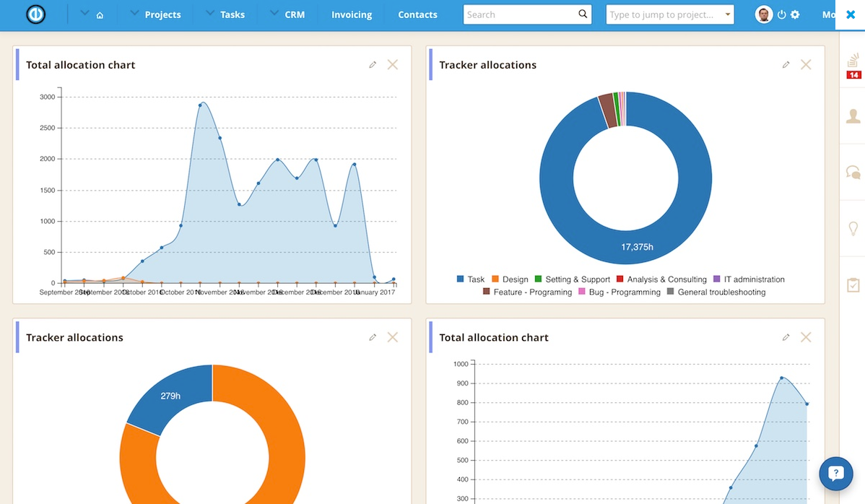The width and height of the screenshot is (865, 504).
Task: Remove the upper Total allocation chart widget
Action: tap(393, 65)
